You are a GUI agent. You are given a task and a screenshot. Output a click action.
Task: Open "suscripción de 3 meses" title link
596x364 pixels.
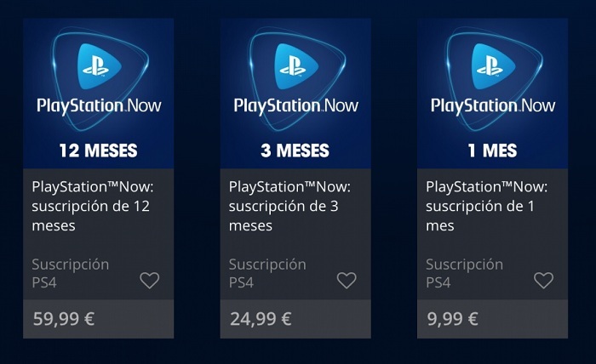(x=288, y=206)
